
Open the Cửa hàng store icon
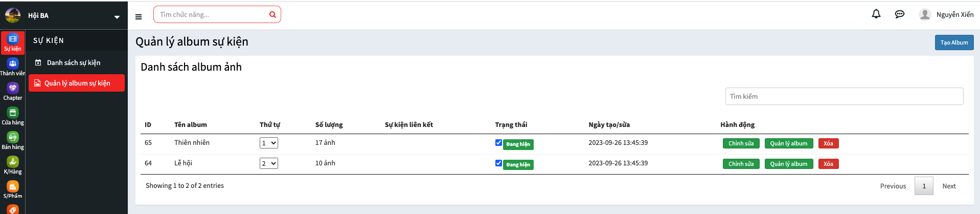(x=13, y=116)
